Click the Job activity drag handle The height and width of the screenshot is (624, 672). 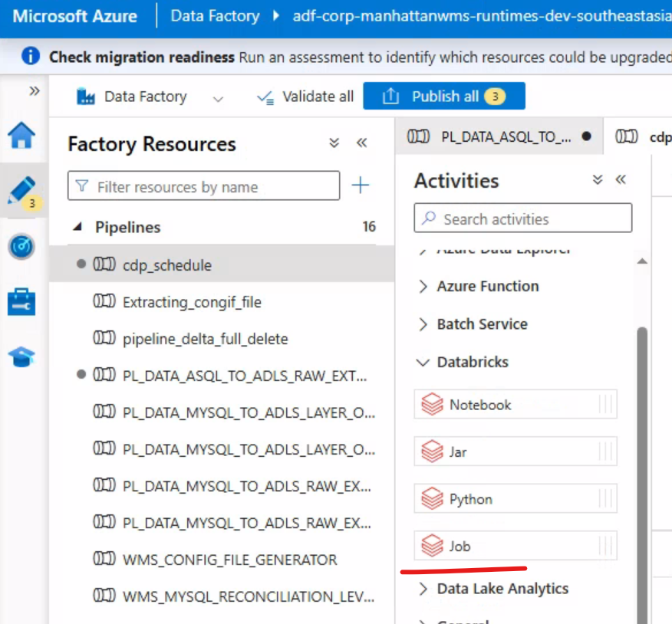point(605,545)
